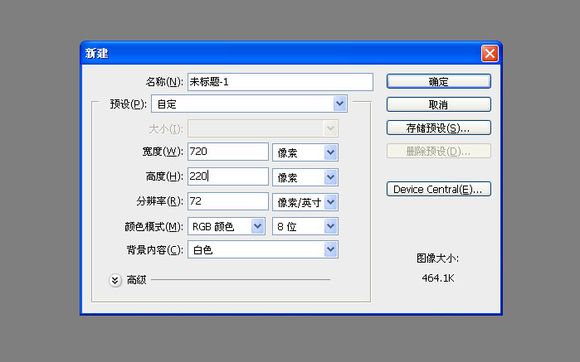Click the 高级 label text

pos(136,280)
